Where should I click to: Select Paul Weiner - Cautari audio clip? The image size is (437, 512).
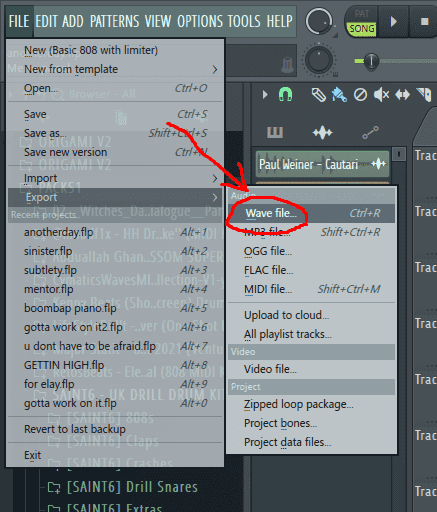pyautogui.click(x=322, y=164)
